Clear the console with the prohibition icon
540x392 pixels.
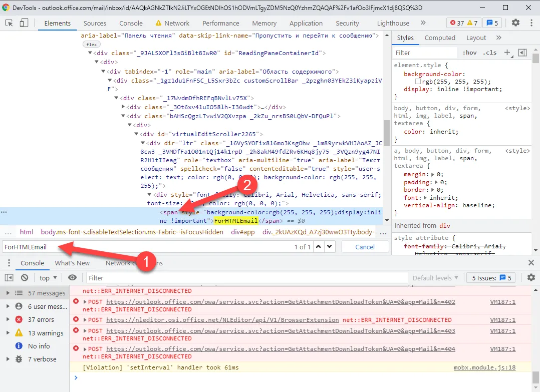[x=24, y=277]
